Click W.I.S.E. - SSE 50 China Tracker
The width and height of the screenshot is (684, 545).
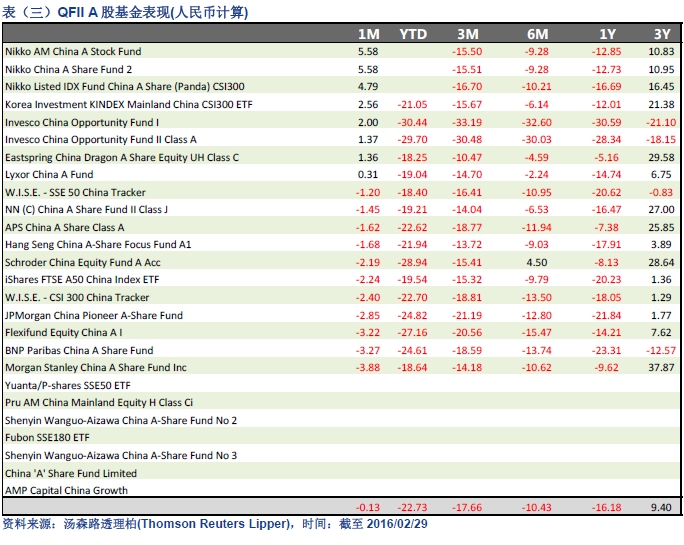pos(75,192)
